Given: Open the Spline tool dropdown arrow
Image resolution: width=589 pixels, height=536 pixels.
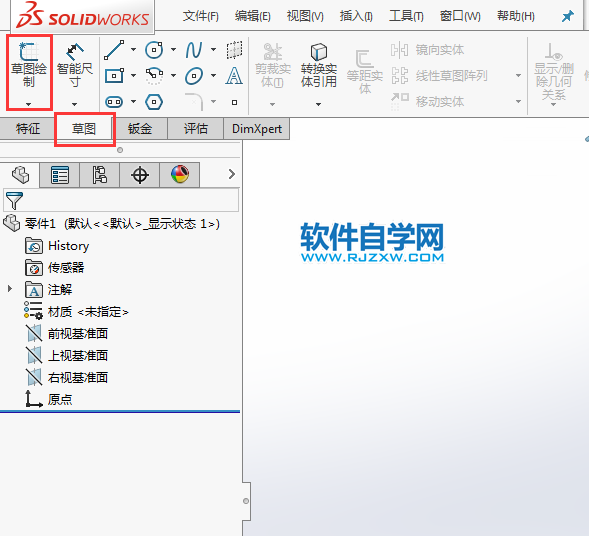Looking at the screenshot, I should (x=213, y=50).
